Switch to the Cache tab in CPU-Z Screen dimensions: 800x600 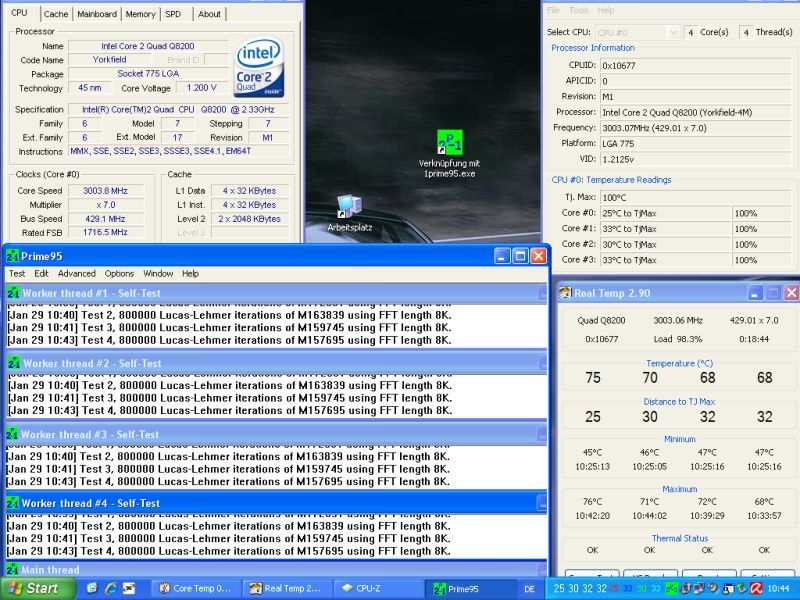pos(56,14)
